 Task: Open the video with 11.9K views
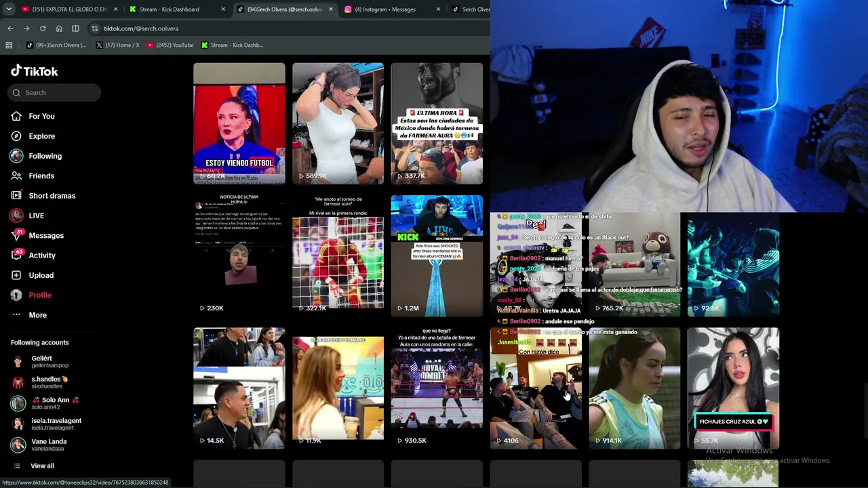click(338, 388)
